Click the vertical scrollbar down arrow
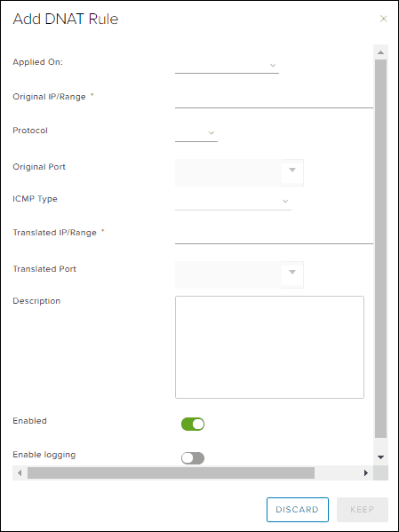 (x=380, y=457)
